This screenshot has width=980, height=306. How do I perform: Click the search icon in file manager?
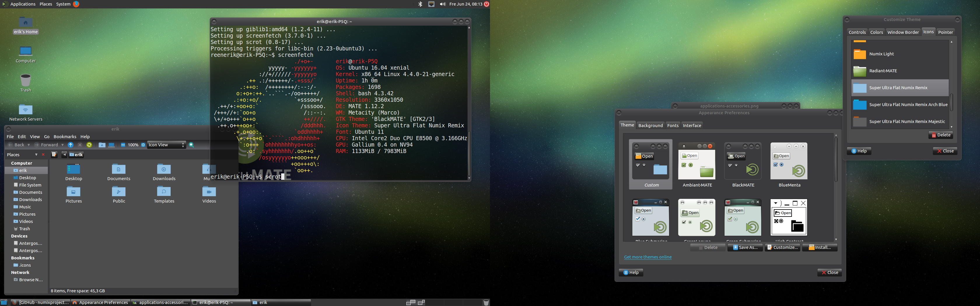pos(191,145)
